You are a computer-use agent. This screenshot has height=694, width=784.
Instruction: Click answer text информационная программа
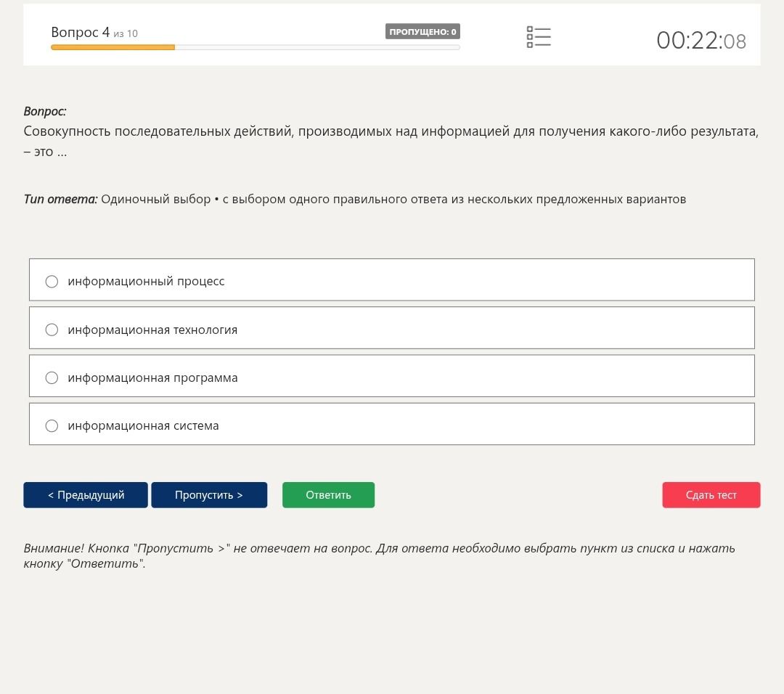coord(152,378)
